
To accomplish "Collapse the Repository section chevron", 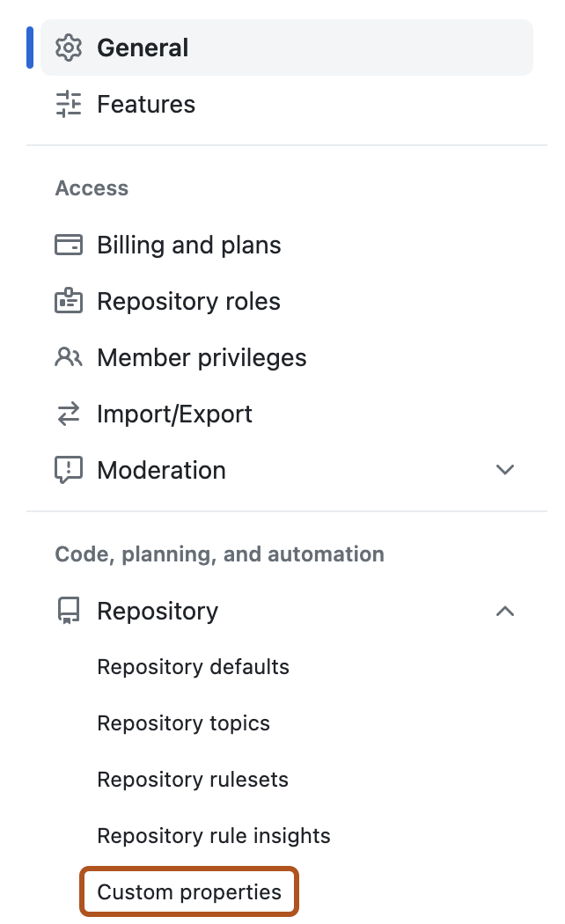I will [x=505, y=611].
